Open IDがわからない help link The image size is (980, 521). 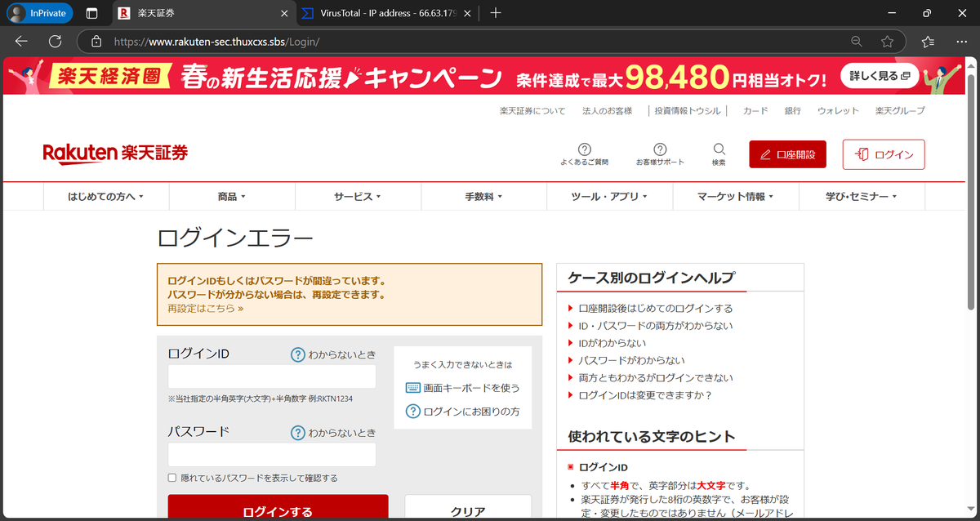point(612,343)
